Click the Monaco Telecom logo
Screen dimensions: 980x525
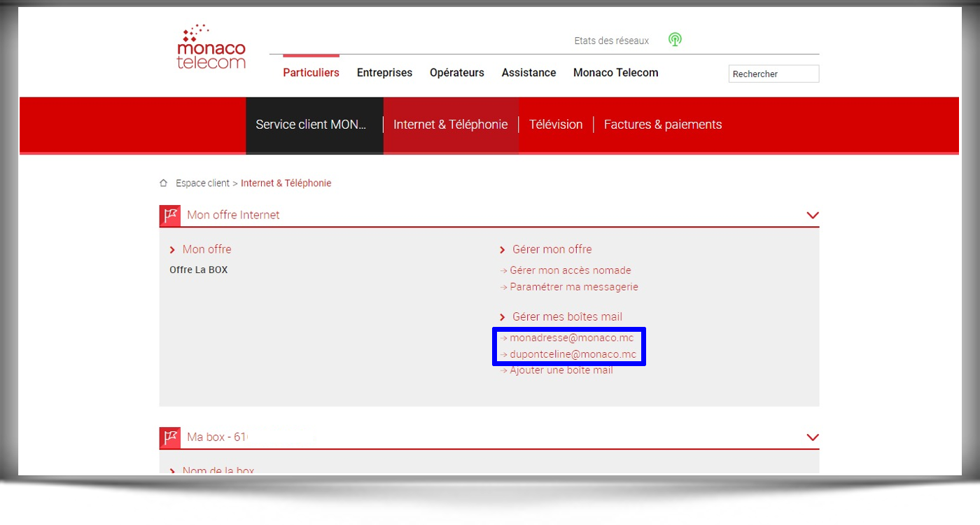(x=211, y=49)
